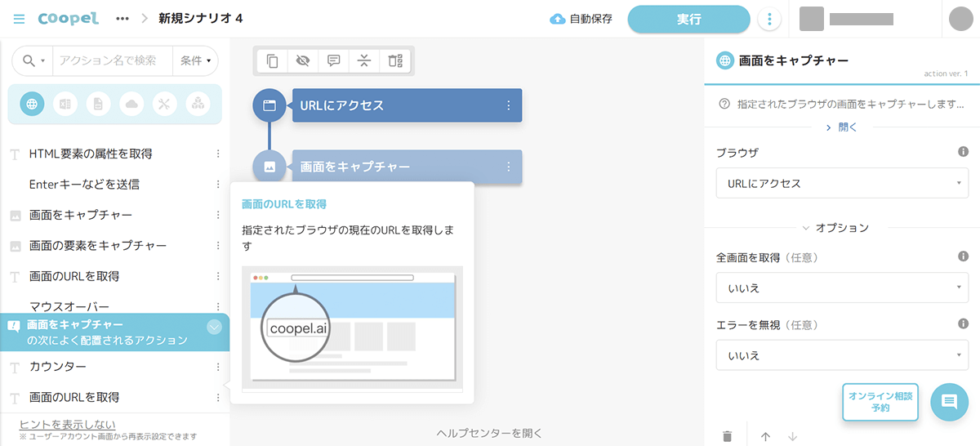Open the 条件 search filter dropdown
Screen dimensions: 980x446
pyautogui.click(x=196, y=60)
